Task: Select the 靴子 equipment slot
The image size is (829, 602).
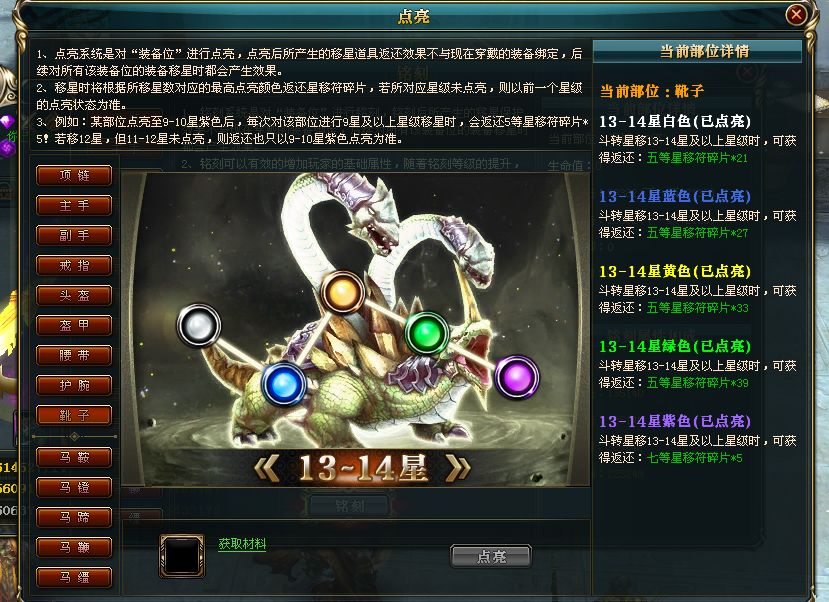Action: tap(74, 415)
